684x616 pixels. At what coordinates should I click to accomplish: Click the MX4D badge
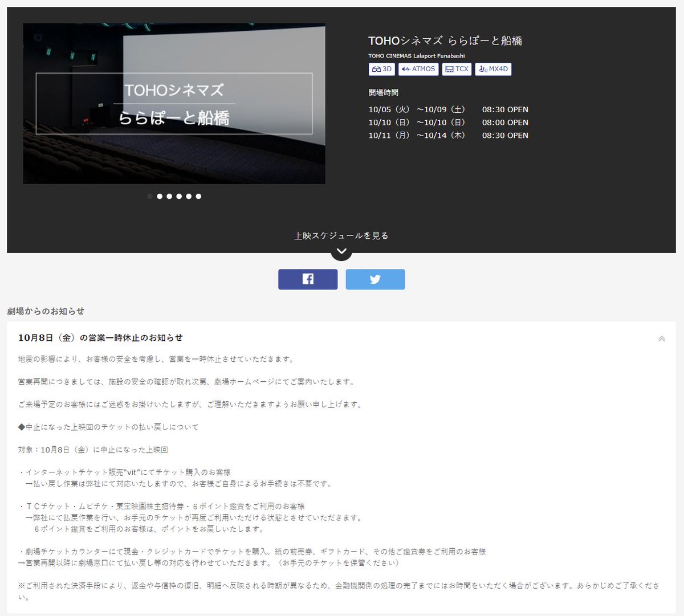tap(493, 69)
